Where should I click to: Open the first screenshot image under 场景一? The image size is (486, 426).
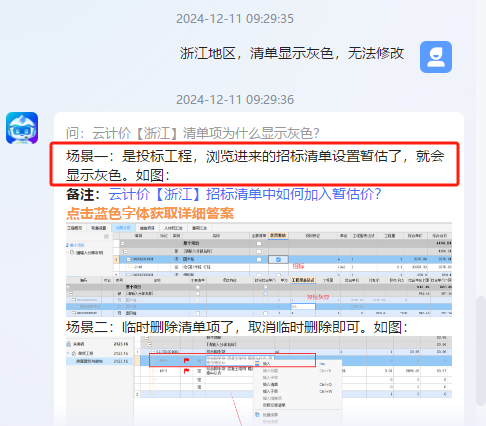click(x=259, y=270)
